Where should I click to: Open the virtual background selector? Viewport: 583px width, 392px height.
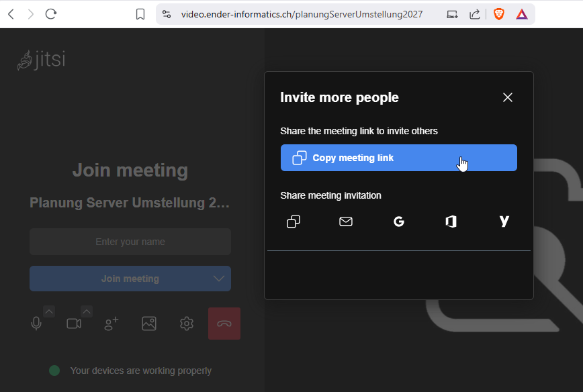[149, 324]
